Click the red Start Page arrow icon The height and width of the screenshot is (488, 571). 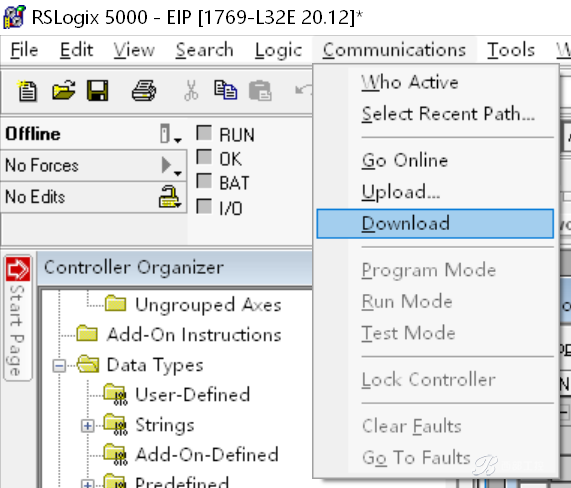click(18, 269)
